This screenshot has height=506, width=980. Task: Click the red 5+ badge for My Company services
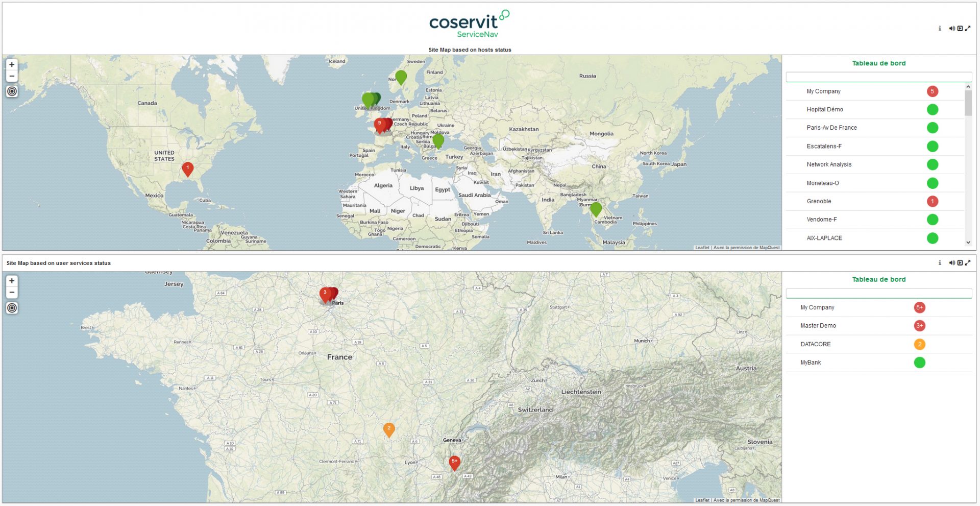[x=920, y=307]
